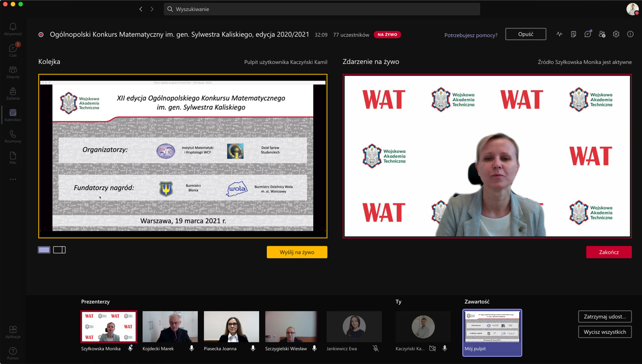Switch to the Kalendarz view

[x=13, y=115]
